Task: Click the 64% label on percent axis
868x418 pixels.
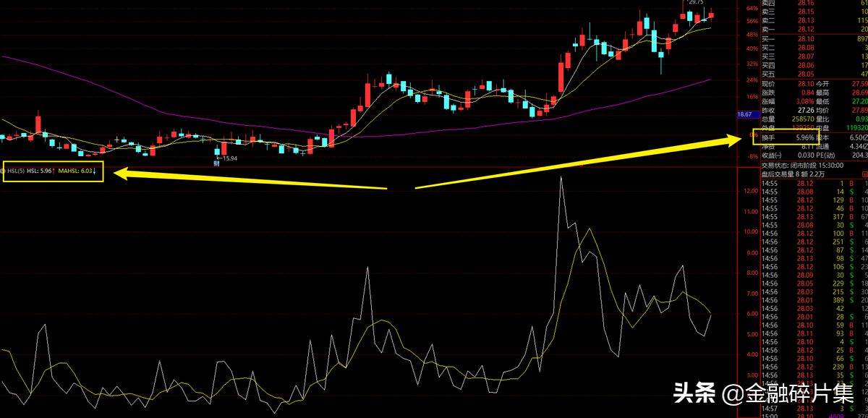Action: (751, 7)
